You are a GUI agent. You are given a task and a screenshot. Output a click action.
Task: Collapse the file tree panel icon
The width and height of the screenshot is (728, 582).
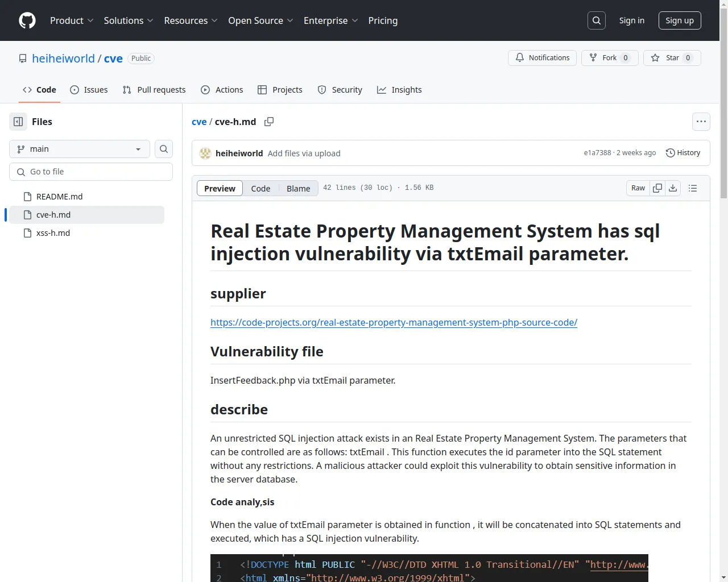pyautogui.click(x=18, y=122)
